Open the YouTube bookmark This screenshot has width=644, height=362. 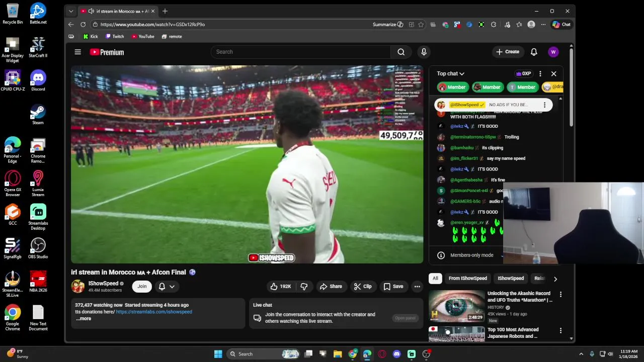pos(143,36)
